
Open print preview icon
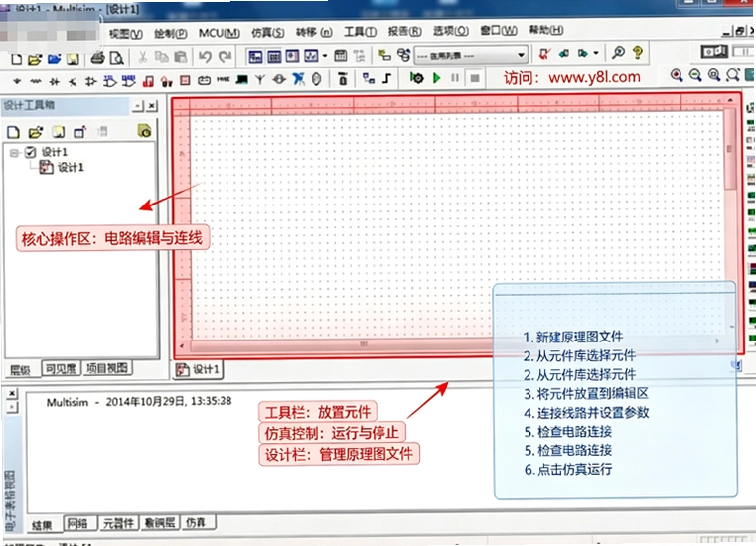coord(116,58)
